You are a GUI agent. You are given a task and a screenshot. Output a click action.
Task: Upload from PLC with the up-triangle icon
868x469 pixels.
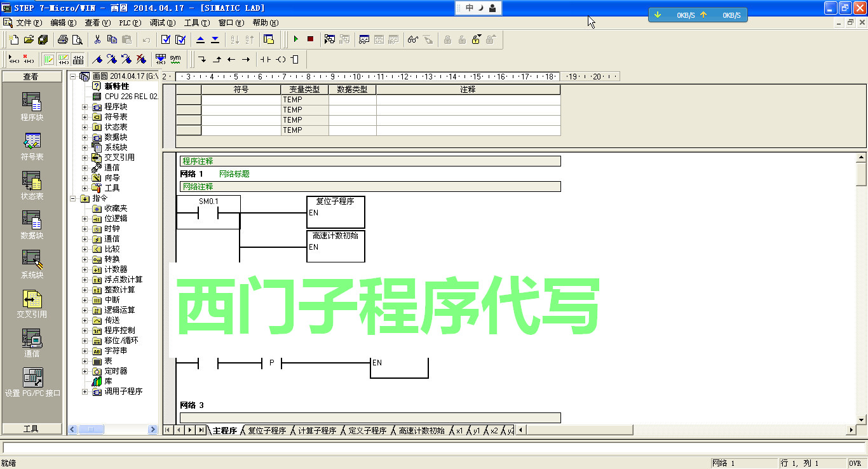[x=201, y=39]
